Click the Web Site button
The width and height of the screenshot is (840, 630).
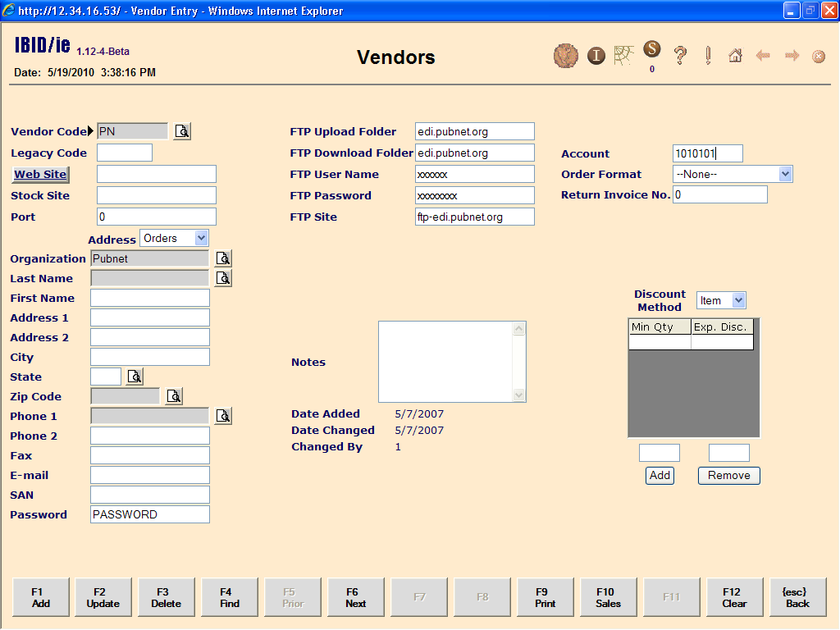pos(40,174)
